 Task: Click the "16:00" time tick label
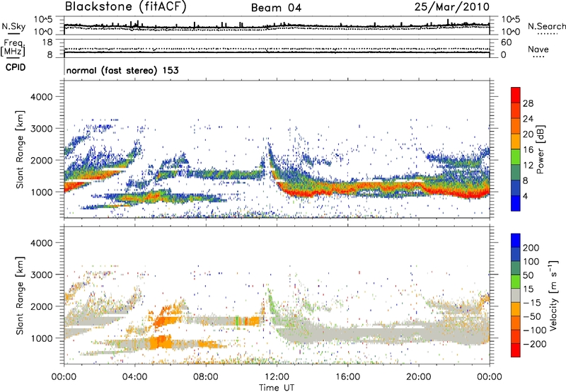(x=347, y=377)
